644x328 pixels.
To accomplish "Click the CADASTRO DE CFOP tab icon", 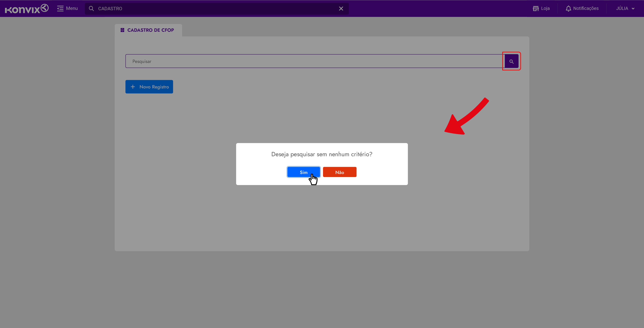I will [x=122, y=30].
